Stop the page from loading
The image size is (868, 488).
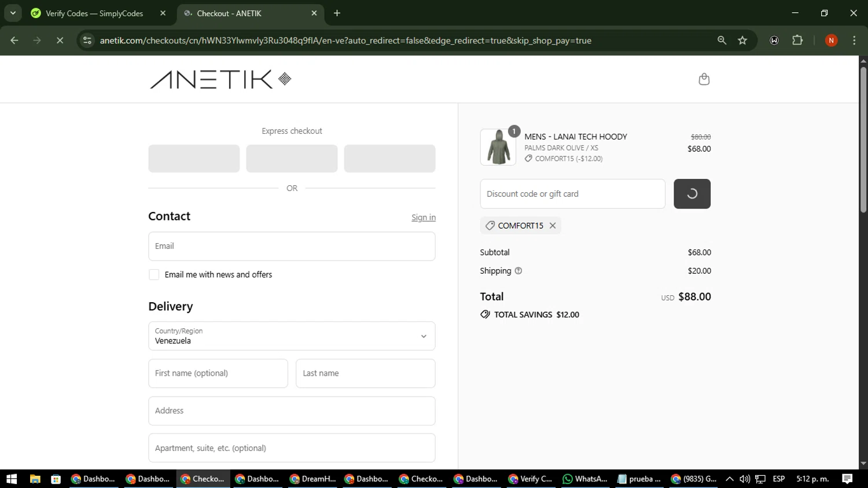60,41
